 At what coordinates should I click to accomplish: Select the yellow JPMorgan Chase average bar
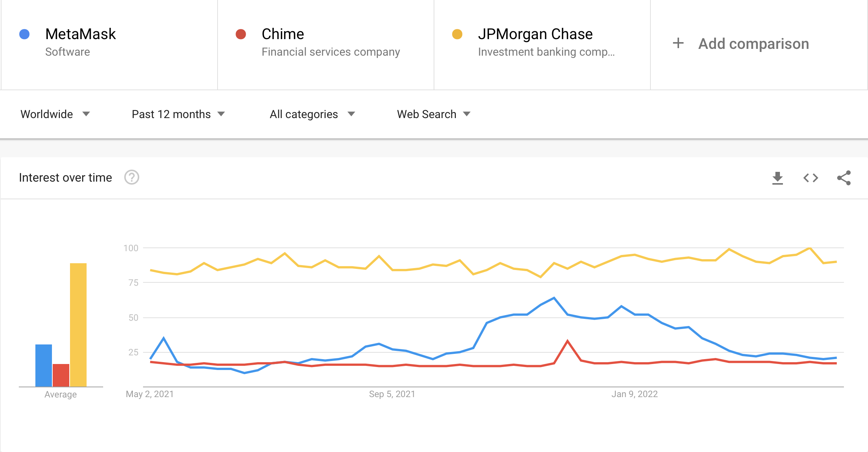[78, 325]
